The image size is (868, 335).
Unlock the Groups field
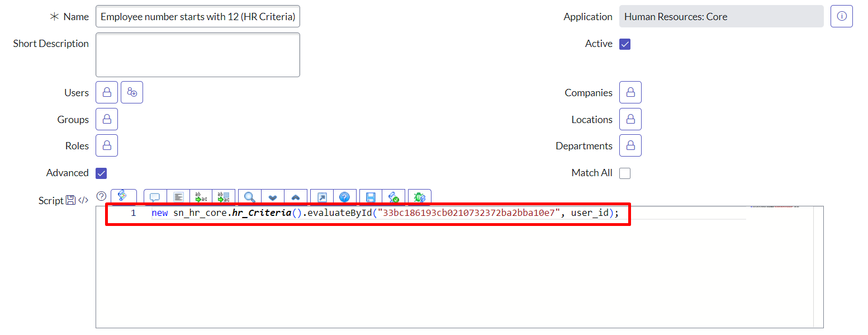click(107, 120)
